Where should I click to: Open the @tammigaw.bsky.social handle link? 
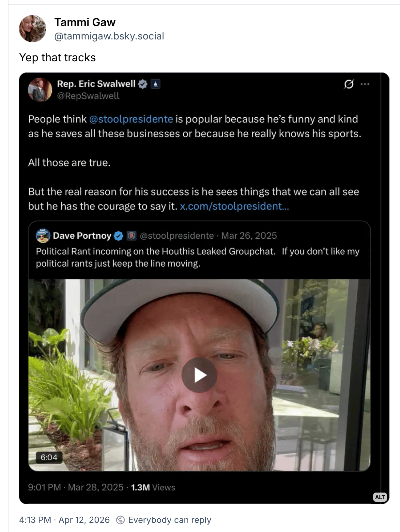(109, 36)
